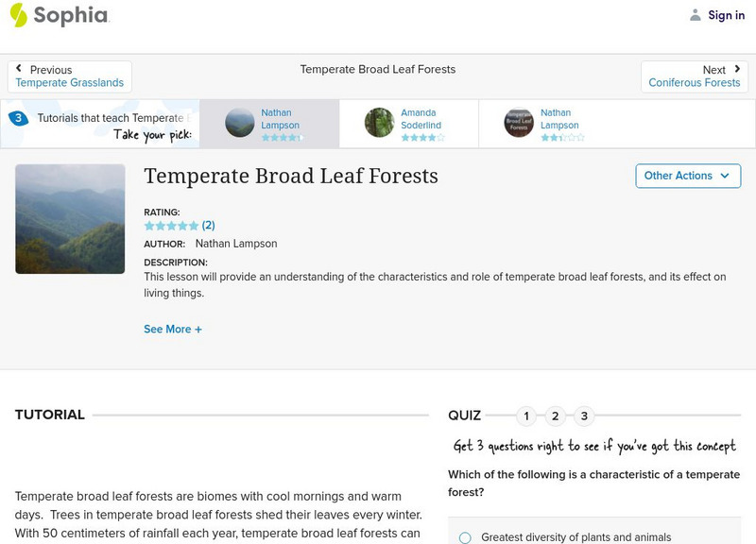Go to quiz question 1

coord(526,416)
